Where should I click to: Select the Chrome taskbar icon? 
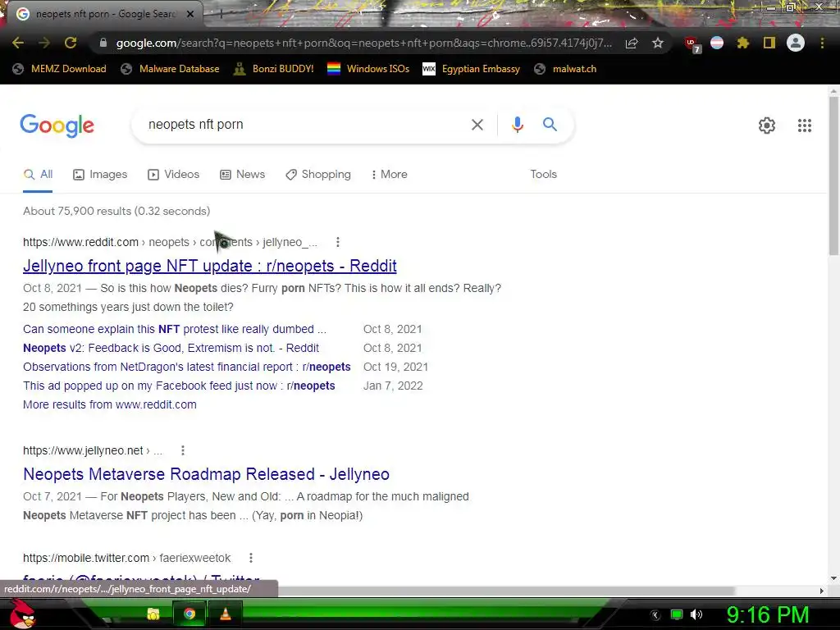pyautogui.click(x=189, y=614)
